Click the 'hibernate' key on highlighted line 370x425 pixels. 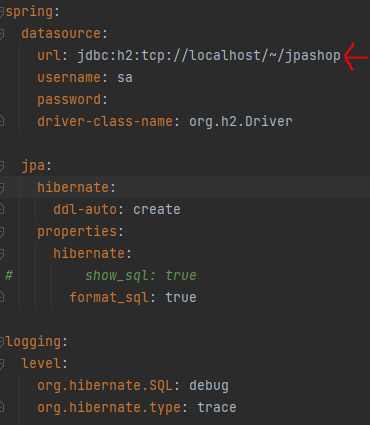pyautogui.click(x=73, y=187)
